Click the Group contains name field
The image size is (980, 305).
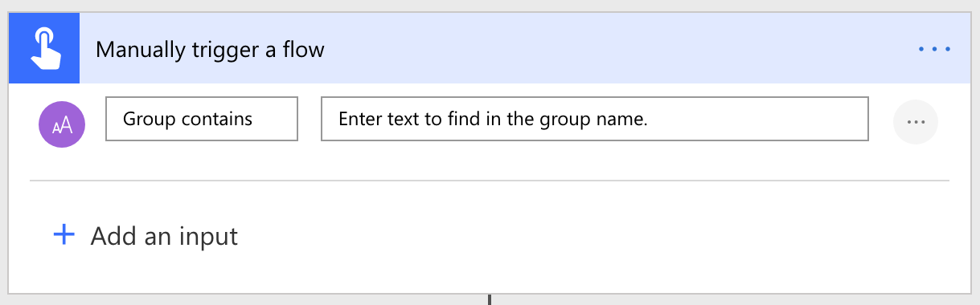coord(202,119)
